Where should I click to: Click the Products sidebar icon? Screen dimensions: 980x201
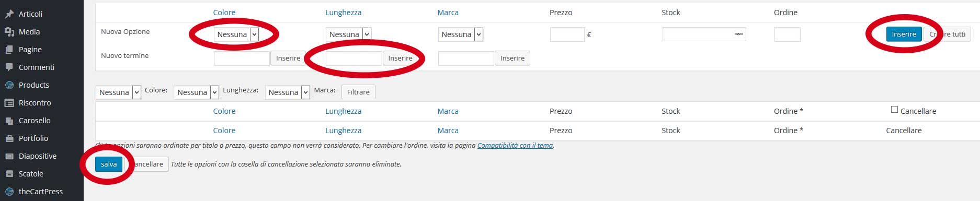[x=9, y=85]
